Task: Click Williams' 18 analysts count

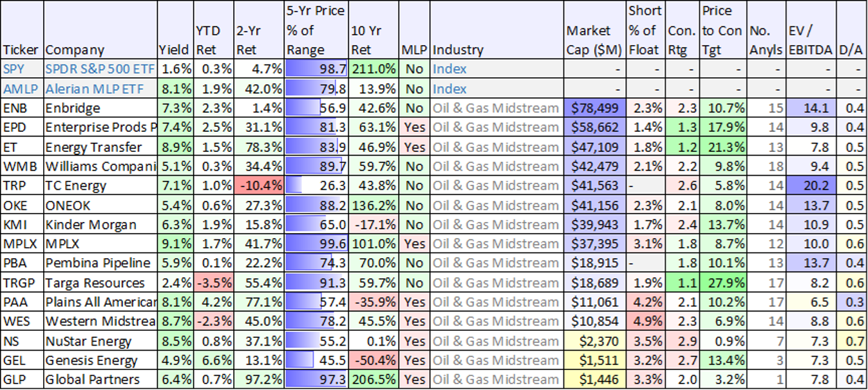Action: [x=767, y=166]
